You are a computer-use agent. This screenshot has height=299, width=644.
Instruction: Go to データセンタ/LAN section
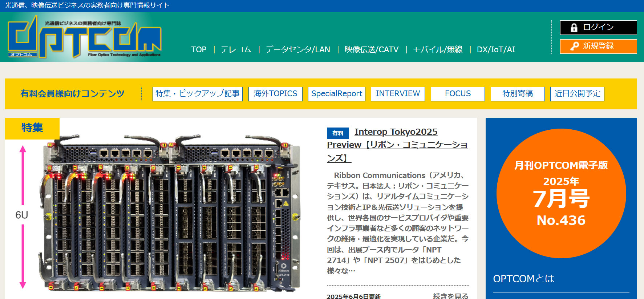298,49
